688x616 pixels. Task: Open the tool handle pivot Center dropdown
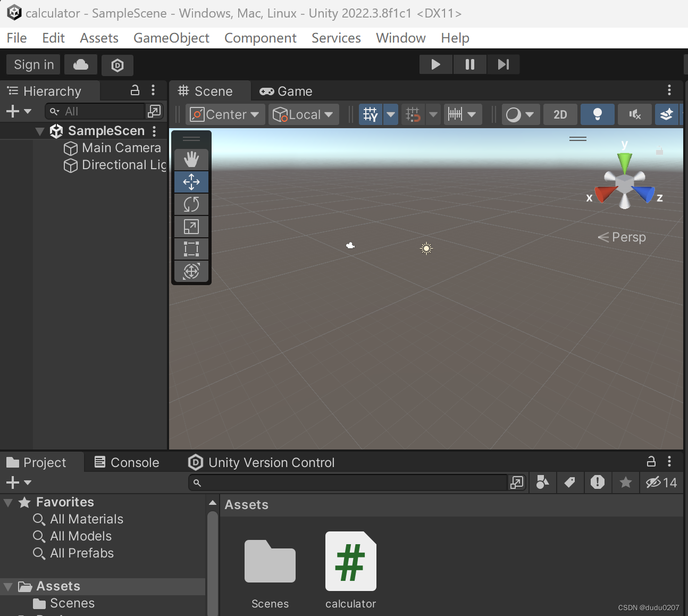click(224, 114)
